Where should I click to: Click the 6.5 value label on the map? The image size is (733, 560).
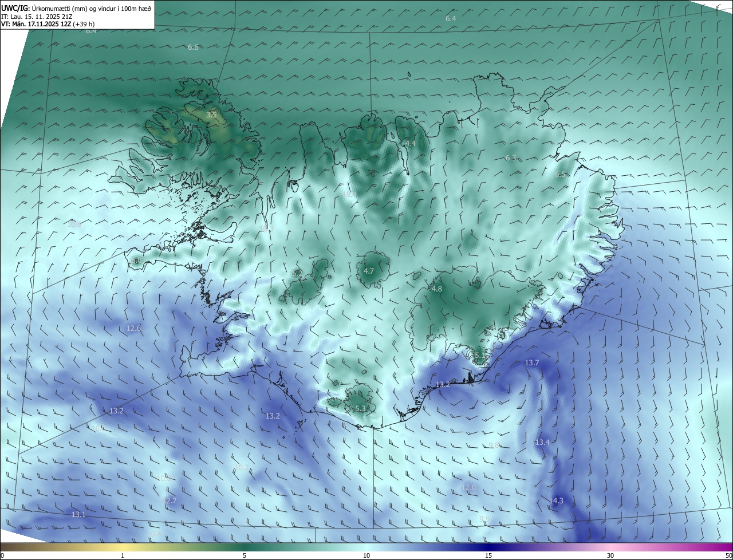(x=561, y=174)
